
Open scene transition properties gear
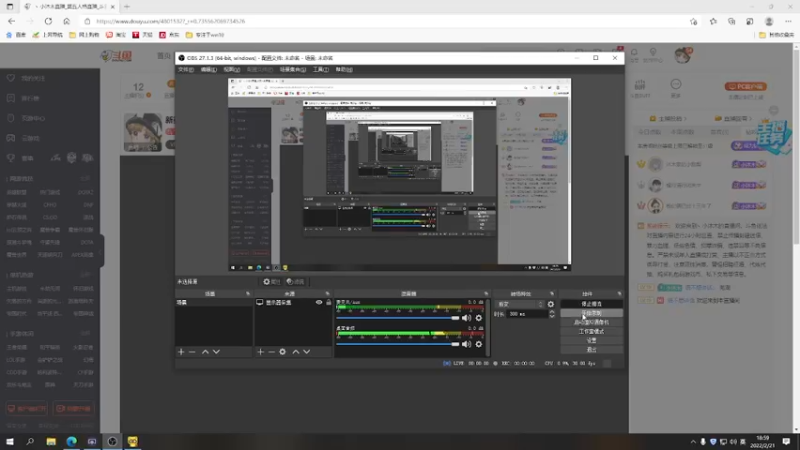551,304
